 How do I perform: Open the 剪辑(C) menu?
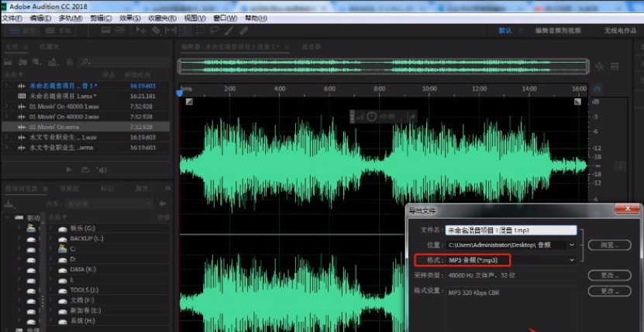click(x=101, y=18)
